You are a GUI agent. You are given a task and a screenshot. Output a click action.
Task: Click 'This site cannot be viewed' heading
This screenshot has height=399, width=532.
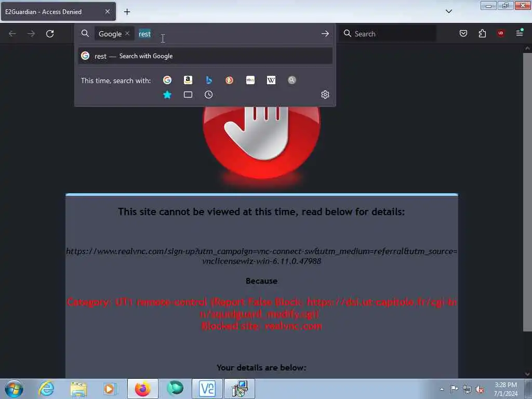click(262, 212)
